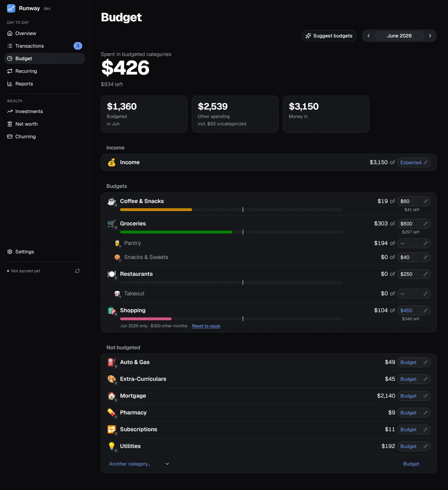Image resolution: width=448 pixels, height=490 pixels.
Task: Set a budget for Mortgage
Action: tap(414, 396)
